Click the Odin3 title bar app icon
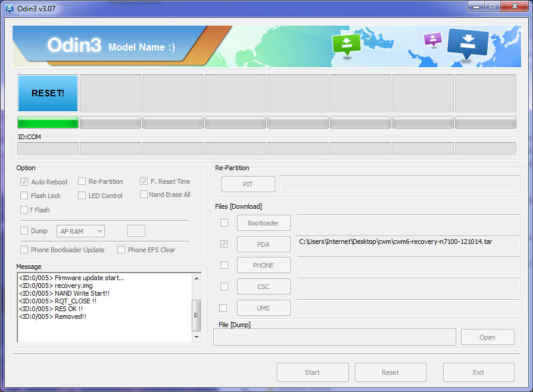Viewport: 533px width, 392px height. click(x=10, y=8)
